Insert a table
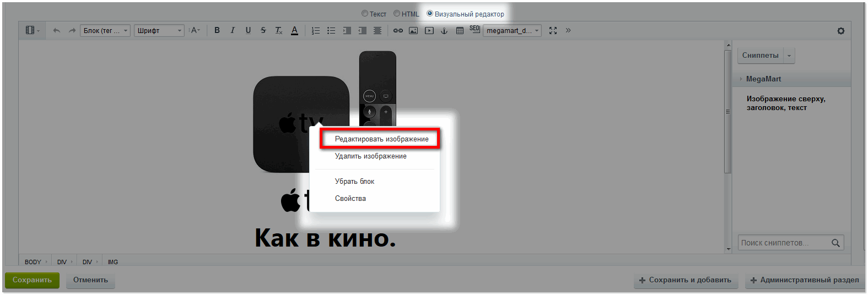This screenshot has width=868, height=295. (x=460, y=30)
